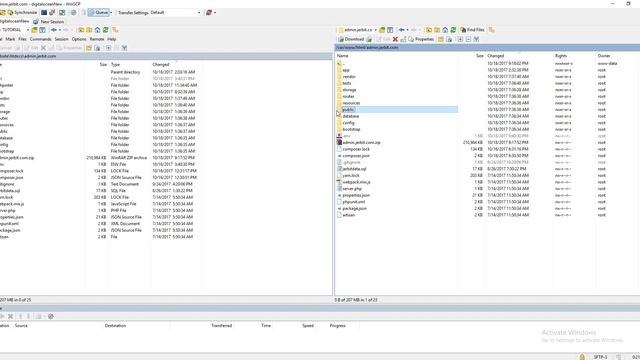Open the Options menu
Screen dimensions: 640x360
coord(79,39)
